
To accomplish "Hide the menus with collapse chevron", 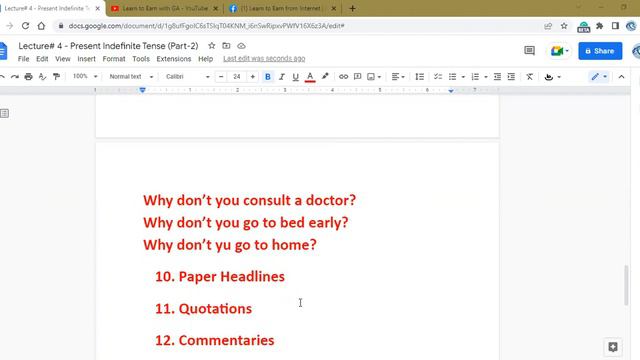I will pos(621,77).
